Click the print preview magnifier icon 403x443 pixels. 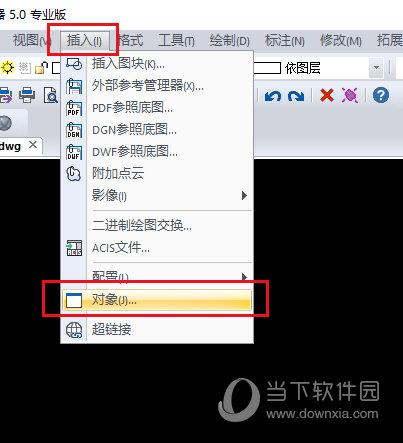51,95
